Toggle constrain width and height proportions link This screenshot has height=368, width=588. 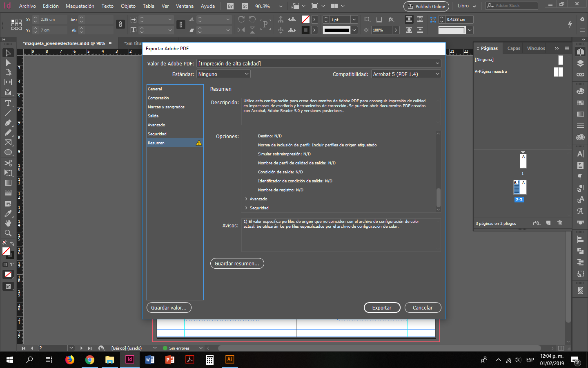tap(120, 25)
